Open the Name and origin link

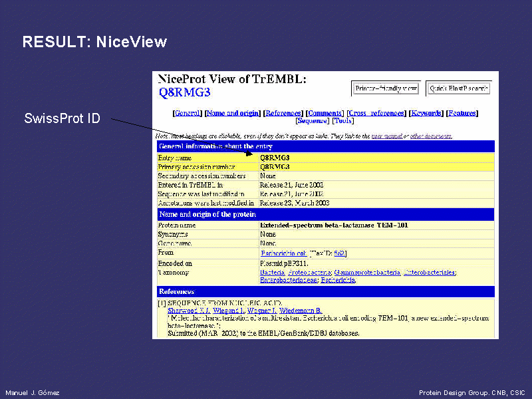233,113
